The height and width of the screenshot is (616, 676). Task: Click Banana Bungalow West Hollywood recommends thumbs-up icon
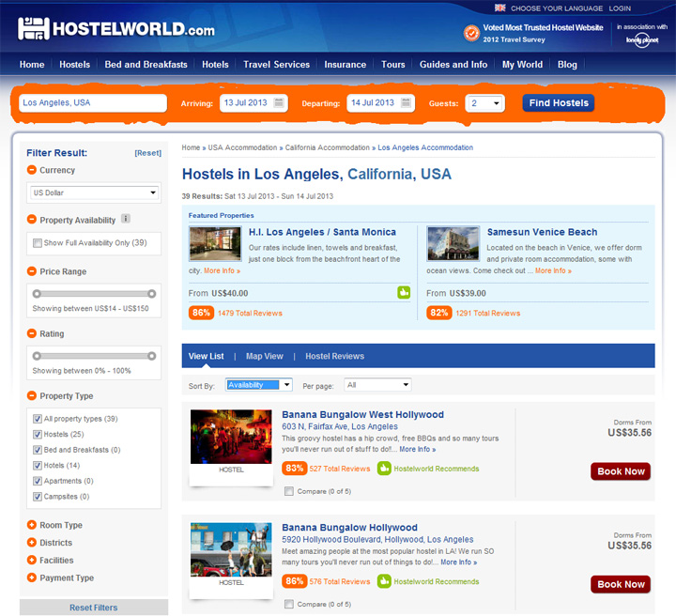(x=384, y=469)
